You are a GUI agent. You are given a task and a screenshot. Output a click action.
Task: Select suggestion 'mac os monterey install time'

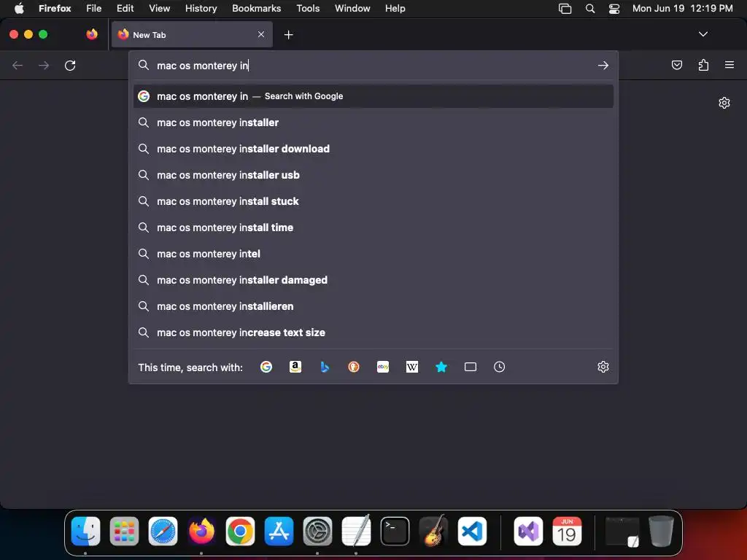(373, 227)
